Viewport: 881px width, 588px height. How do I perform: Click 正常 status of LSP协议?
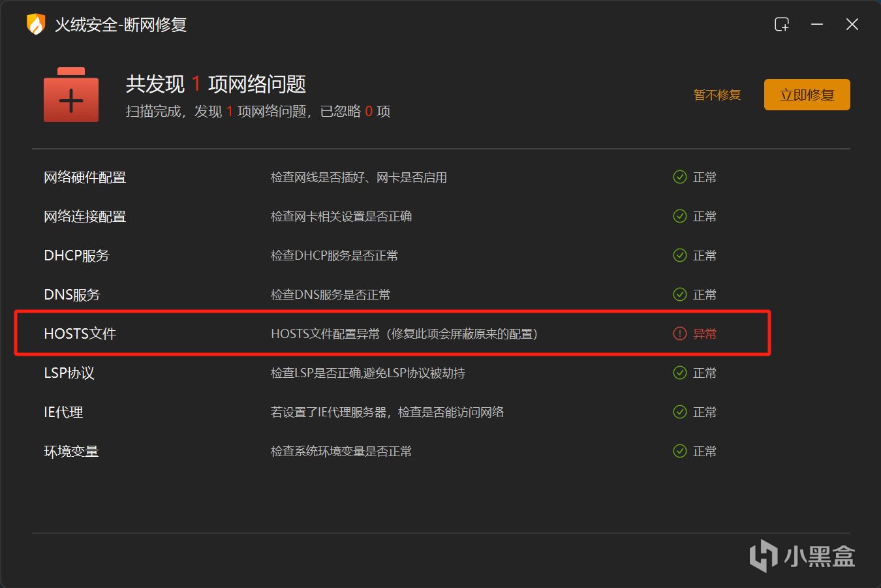tap(705, 373)
